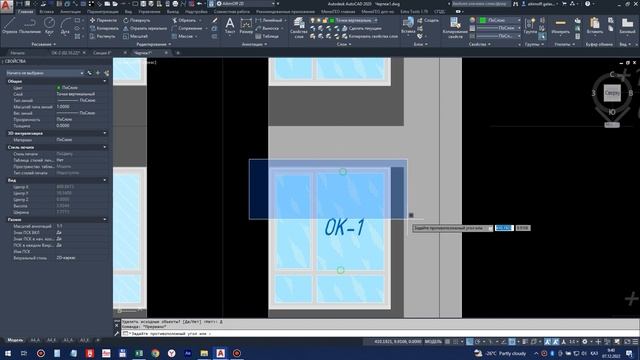This screenshot has height=360, width=640.
Task: Click the Группа group tool
Action: [x=530, y=26]
